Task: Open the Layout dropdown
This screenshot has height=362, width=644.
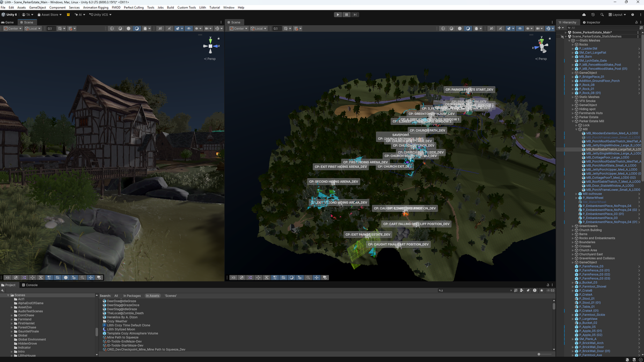Action: 617,15
